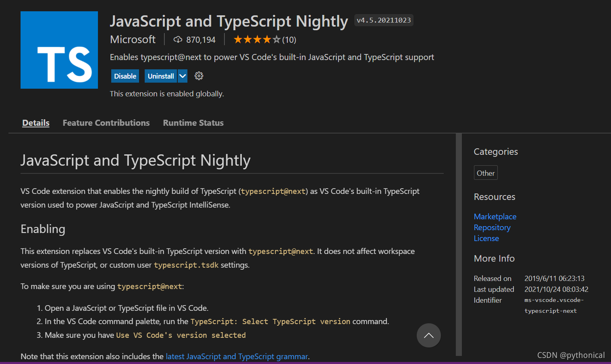Open the Feature Contributions tab
This screenshot has height=364, width=611.
pos(106,123)
